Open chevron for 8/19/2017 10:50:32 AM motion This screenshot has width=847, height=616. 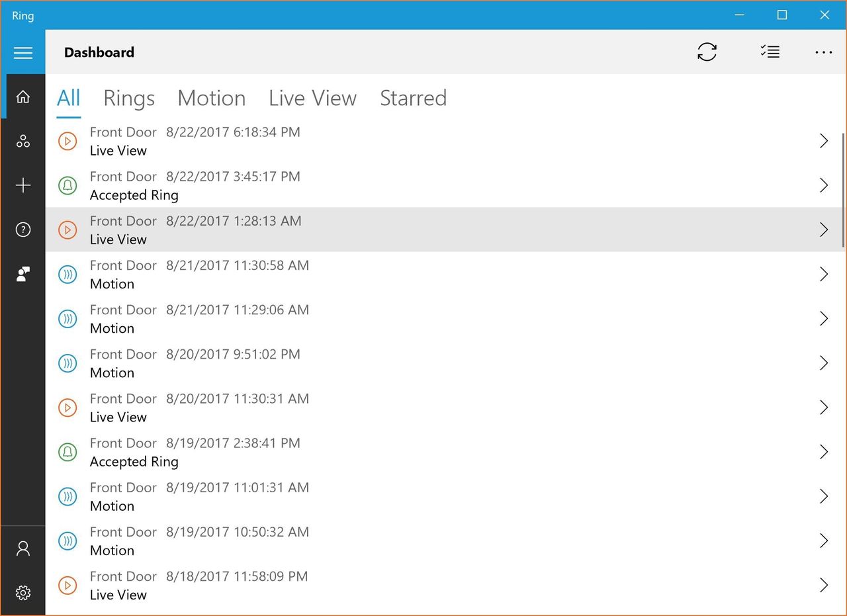[824, 541]
